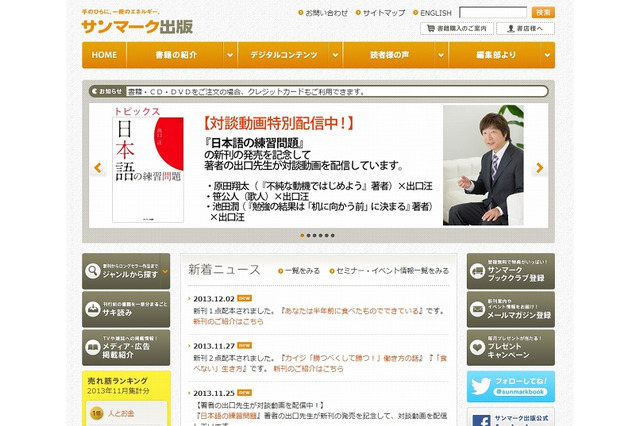
Task: Expand the ジャンルから探す chevron
Action: (165, 271)
